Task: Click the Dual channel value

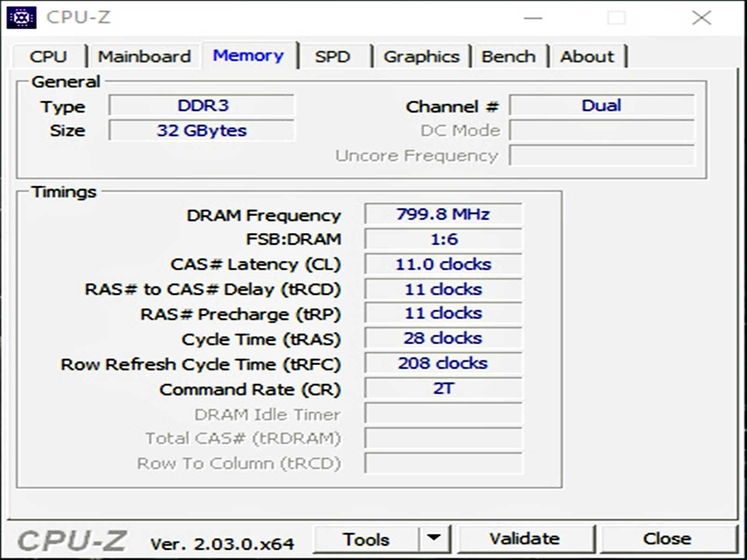Action: 602,105
